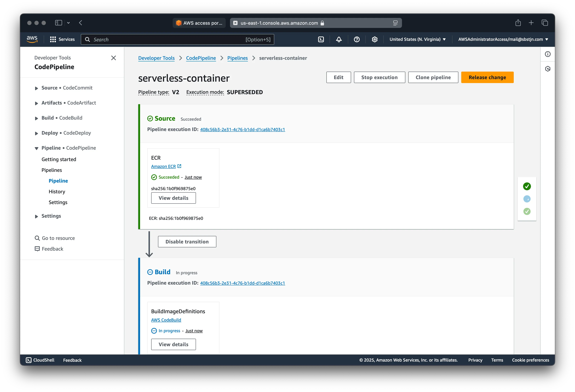Click Just now timestamp under ECR

[193, 177]
